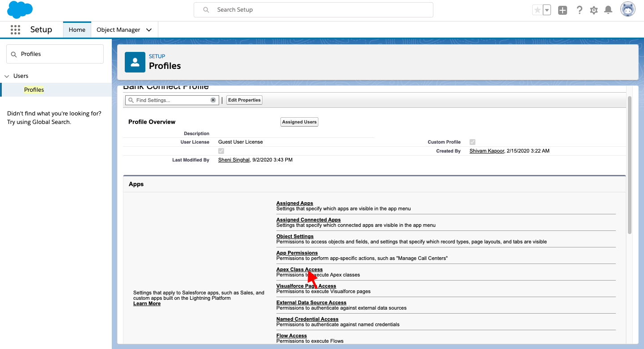Clear the Find Settings search box
Image resolution: width=644 pixels, height=349 pixels.
[213, 100]
